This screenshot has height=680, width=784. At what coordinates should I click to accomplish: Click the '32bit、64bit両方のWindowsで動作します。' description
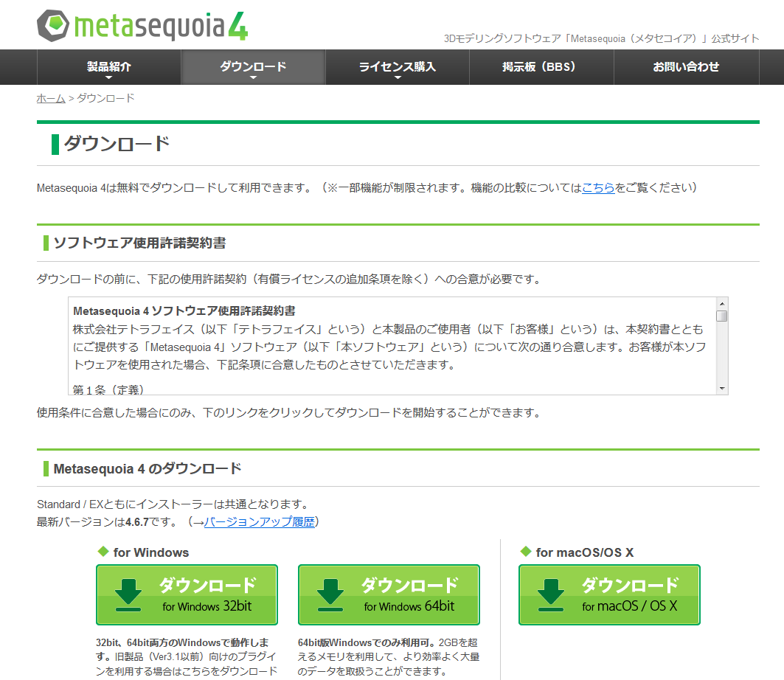point(182,649)
